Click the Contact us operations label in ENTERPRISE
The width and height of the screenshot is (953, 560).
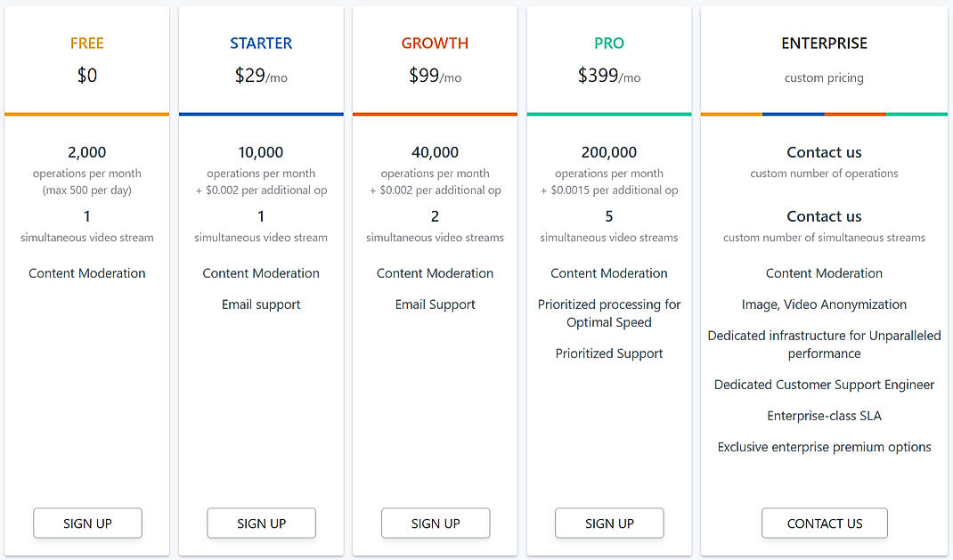[824, 152]
